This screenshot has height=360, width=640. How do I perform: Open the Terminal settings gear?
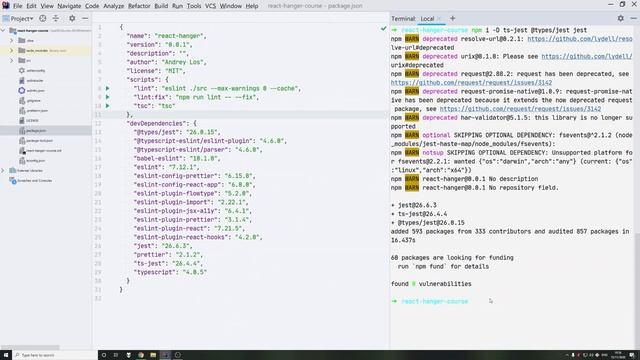[x=620, y=18]
